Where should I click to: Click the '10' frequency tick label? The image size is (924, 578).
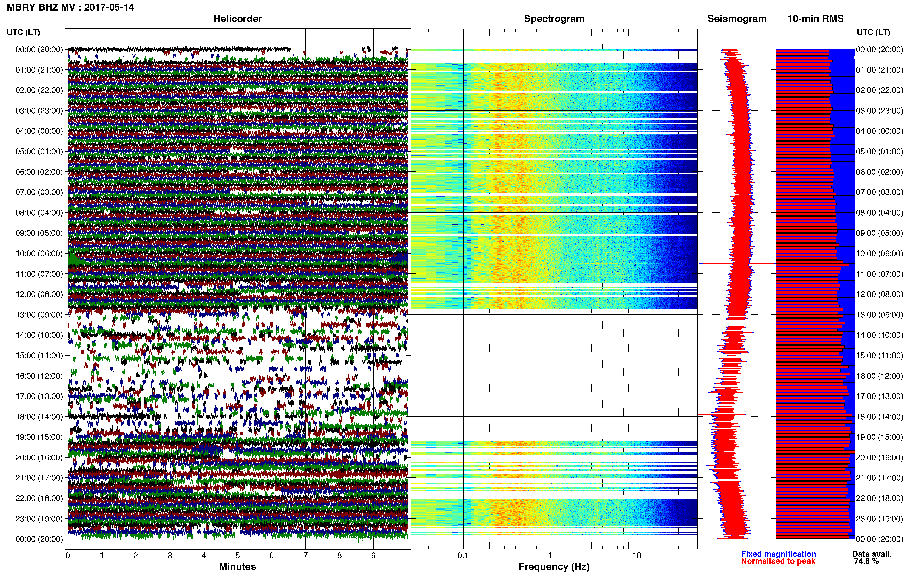coord(637,555)
